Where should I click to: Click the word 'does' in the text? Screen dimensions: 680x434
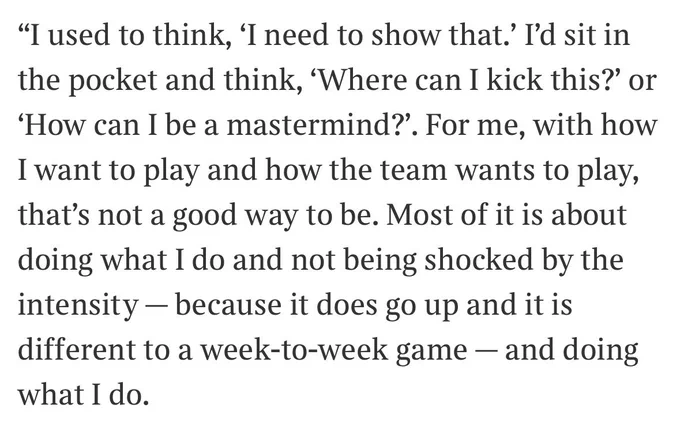pyautogui.click(x=347, y=305)
